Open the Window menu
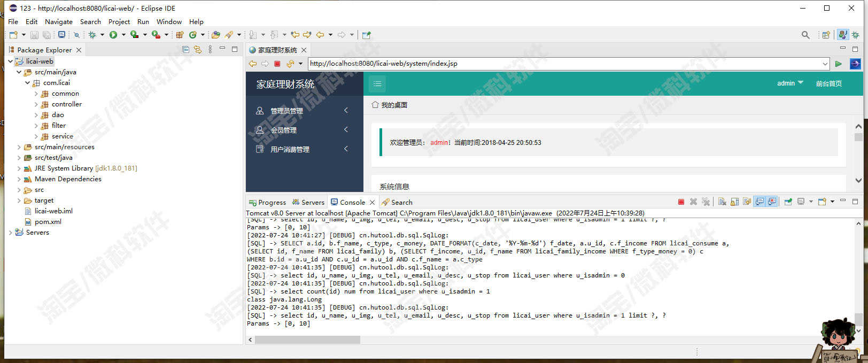 coord(169,22)
